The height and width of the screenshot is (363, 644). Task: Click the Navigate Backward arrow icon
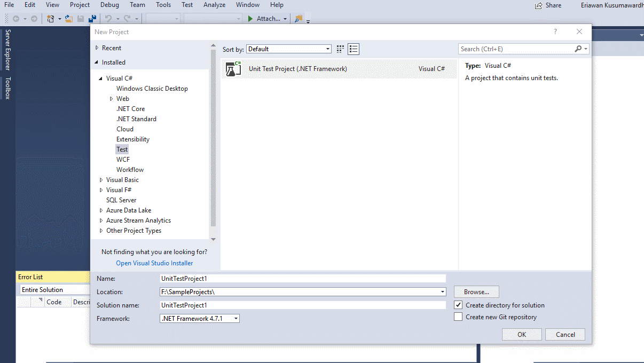click(17, 18)
